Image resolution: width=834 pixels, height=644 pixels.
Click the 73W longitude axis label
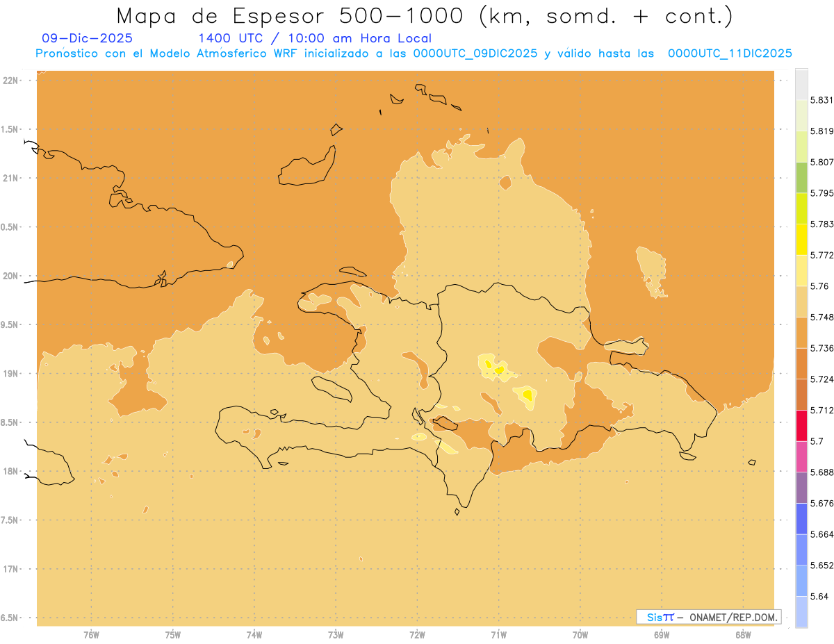[x=336, y=635]
